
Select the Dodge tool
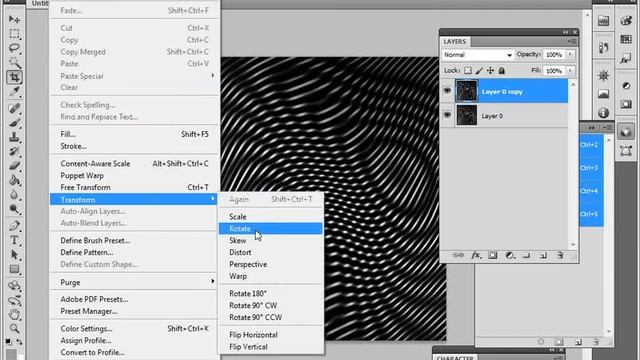click(x=14, y=209)
